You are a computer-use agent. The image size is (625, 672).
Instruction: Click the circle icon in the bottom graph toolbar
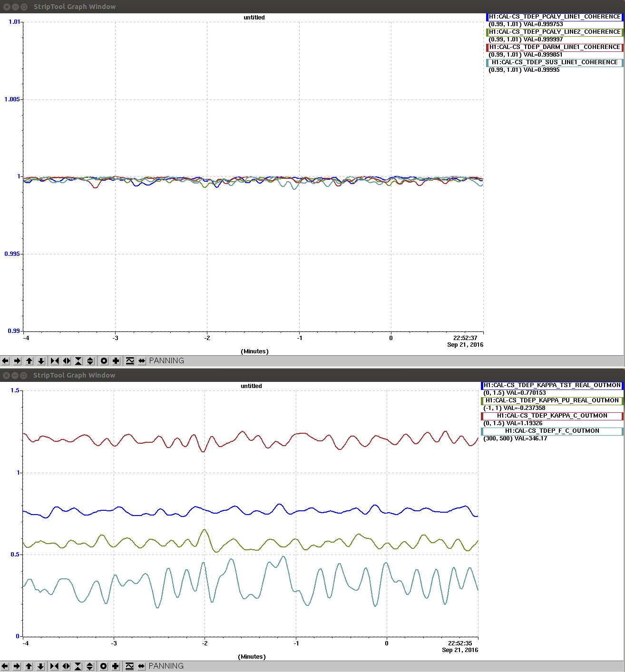(x=103, y=666)
